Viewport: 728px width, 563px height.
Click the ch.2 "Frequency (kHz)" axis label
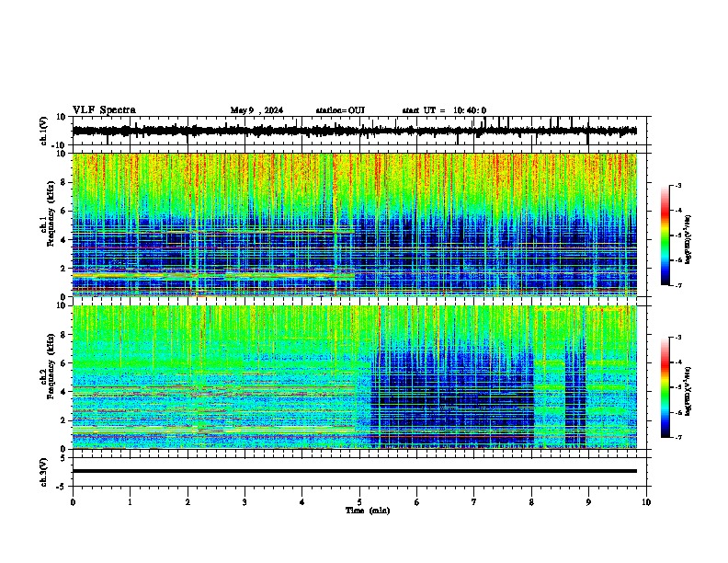50,366
